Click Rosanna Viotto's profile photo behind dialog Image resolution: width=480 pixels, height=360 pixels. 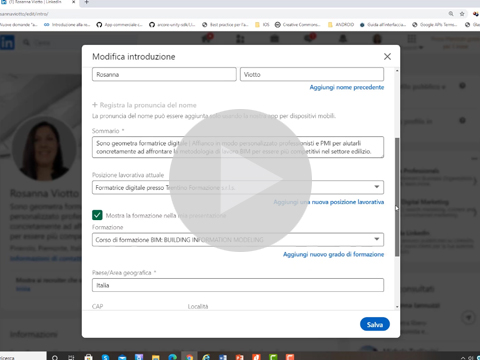click(45, 149)
